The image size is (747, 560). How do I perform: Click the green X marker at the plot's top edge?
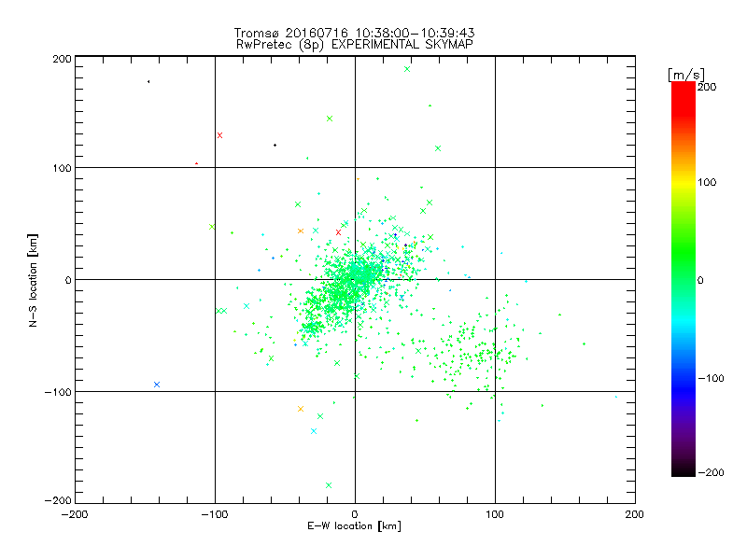click(x=407, y=69)
